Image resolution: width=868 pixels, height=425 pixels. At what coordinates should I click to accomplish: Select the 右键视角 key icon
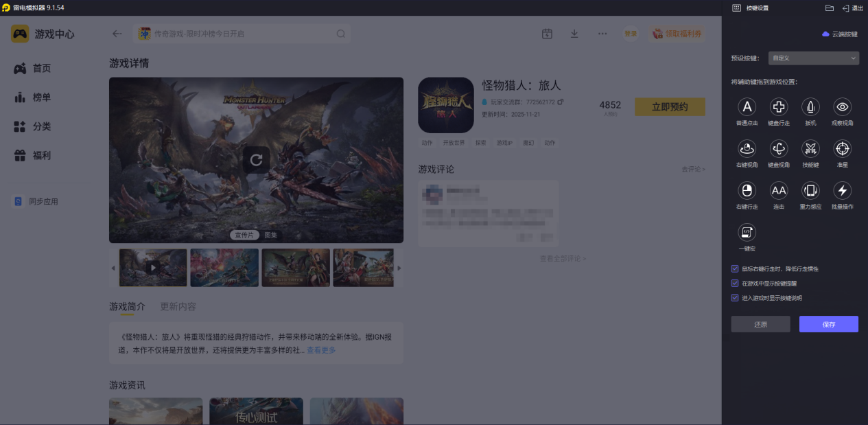click(x=747, y=148)
